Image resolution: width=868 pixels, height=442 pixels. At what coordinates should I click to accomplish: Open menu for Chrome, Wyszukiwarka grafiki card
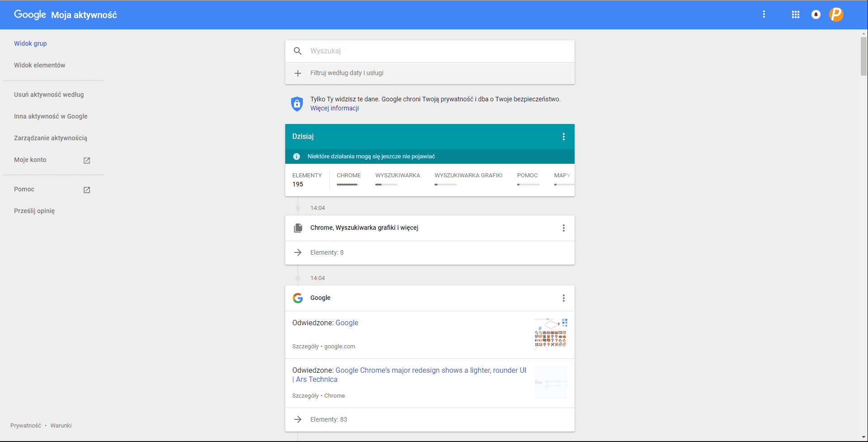[563, 228]
